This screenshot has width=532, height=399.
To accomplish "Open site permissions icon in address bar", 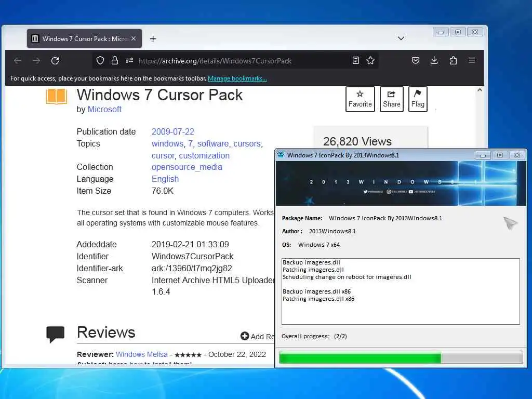I will [129, 60].
